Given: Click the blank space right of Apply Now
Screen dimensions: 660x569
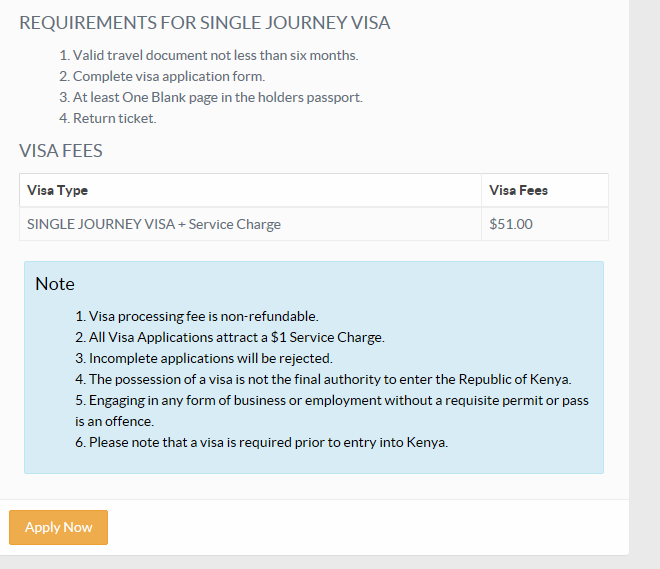Looking at the screenshot, I should click(x=368, y=527).
